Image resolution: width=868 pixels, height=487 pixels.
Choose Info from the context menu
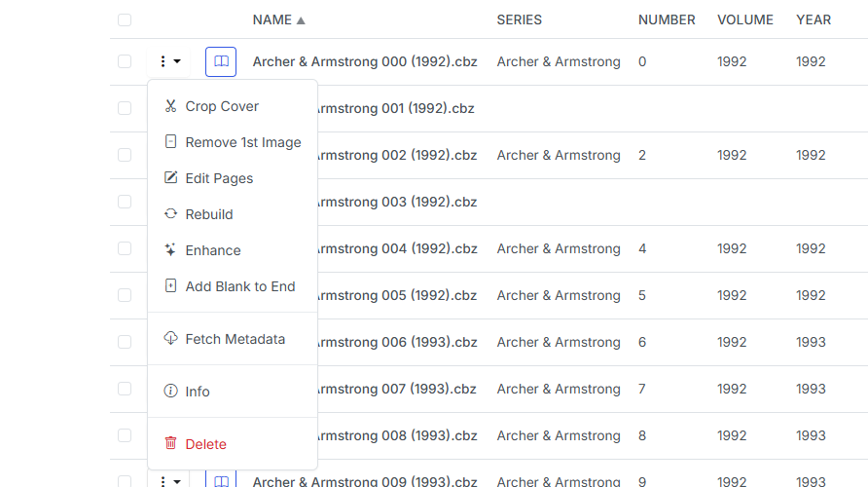tap(198, 392)
